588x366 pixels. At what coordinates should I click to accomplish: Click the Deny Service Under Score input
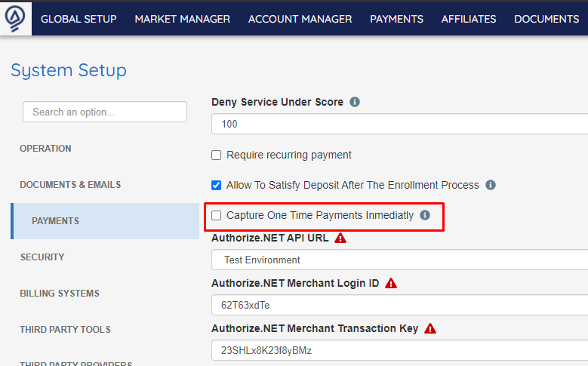pos(400,124)
